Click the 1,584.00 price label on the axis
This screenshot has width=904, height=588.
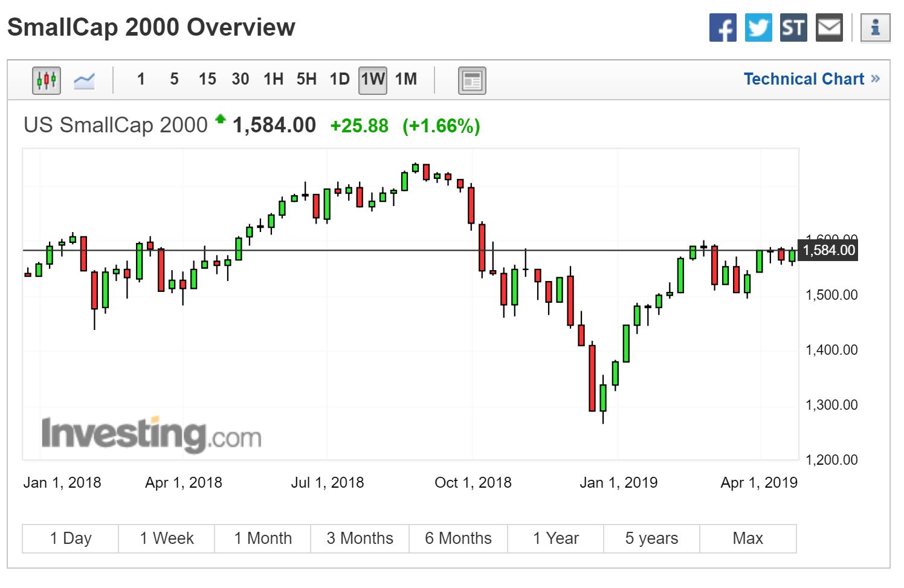(828, 250)
